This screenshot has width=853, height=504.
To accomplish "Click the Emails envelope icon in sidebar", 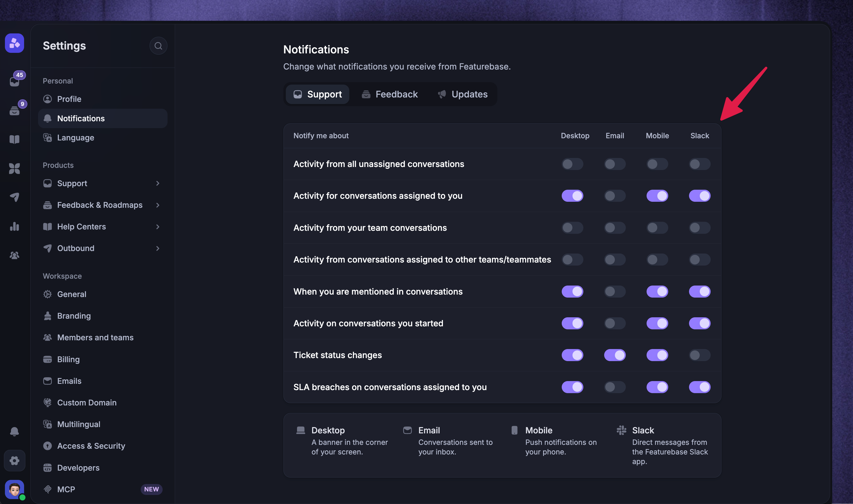I will (48, 381).
